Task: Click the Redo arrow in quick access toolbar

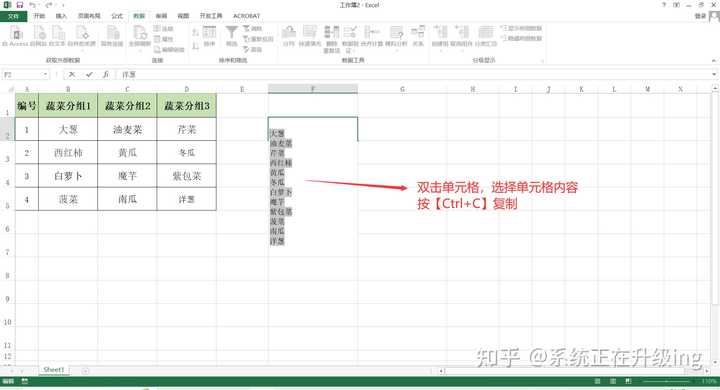Action: (49, 5)
